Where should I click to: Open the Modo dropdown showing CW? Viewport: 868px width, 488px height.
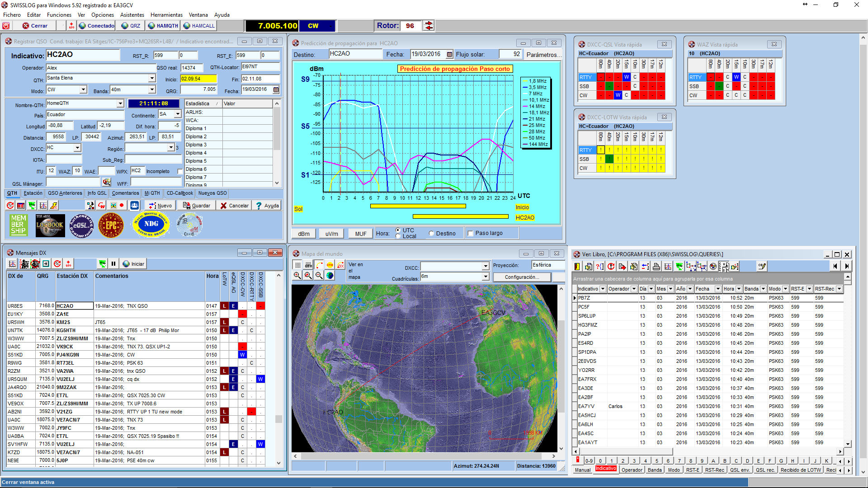[x=83, y=90]
